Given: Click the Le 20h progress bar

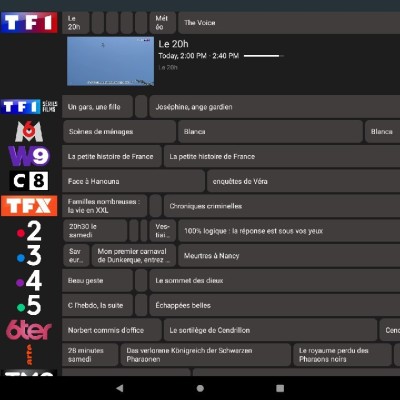Looking at the screenshot, I should (264, 56).
